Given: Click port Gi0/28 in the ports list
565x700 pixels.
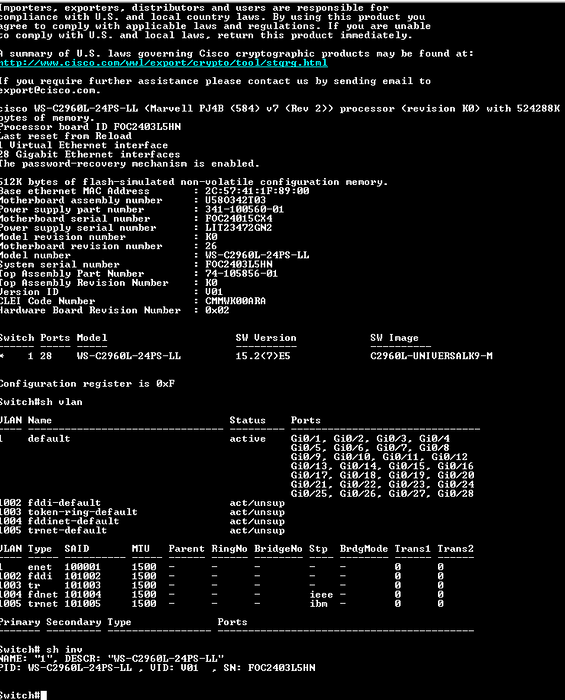Looking at the screenshot, I should (456, 494).
